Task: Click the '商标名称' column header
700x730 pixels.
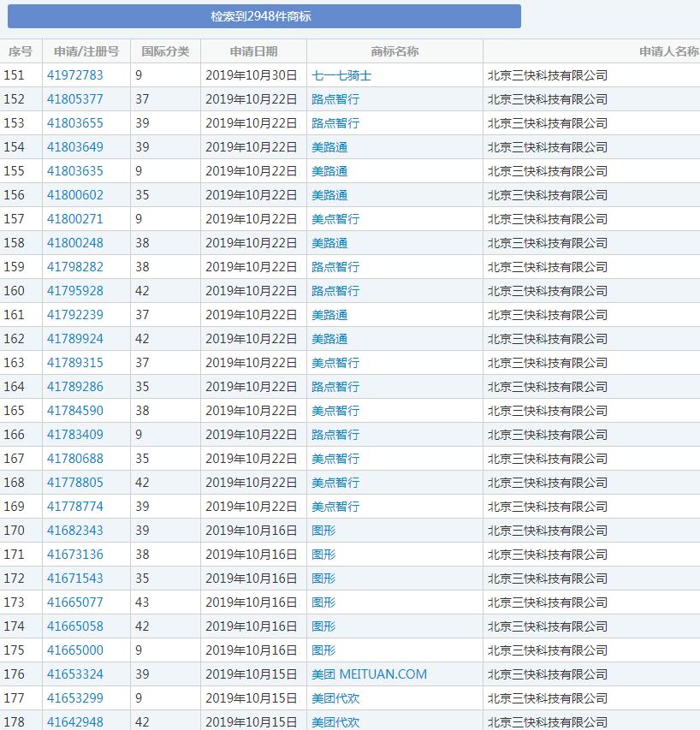Action: pos(394,51)
